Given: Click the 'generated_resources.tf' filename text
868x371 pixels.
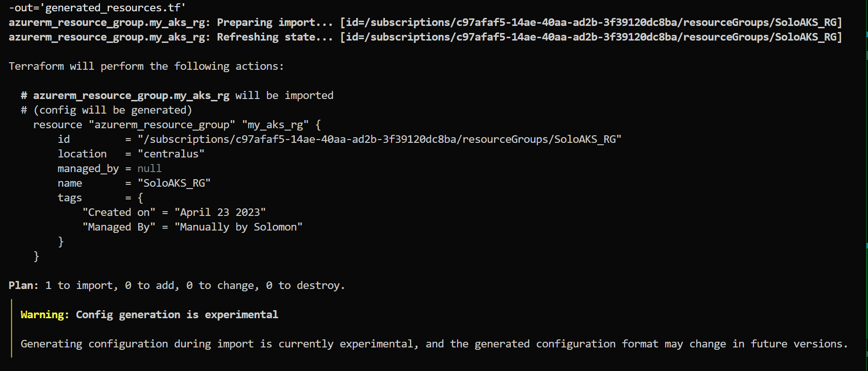Looking at the screenshot, I should click(113, 8).
